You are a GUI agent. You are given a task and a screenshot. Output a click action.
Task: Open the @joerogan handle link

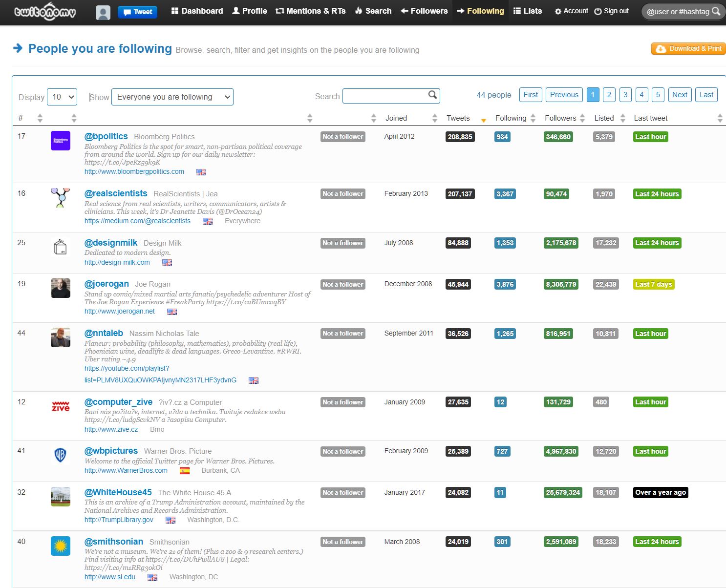coord(107,284)
